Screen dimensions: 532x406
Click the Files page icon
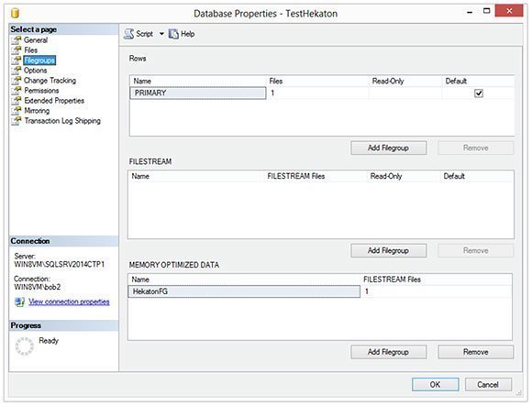click(16, 50)
